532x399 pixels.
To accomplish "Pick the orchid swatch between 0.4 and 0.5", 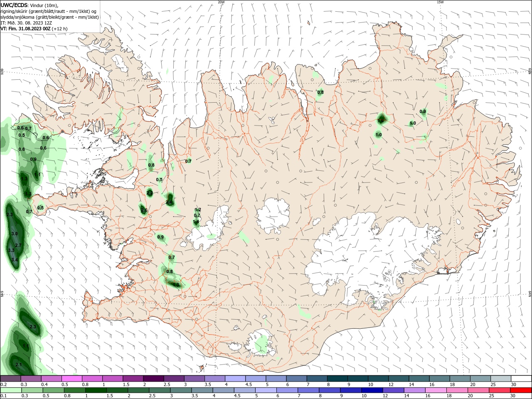I will [51, 379].
